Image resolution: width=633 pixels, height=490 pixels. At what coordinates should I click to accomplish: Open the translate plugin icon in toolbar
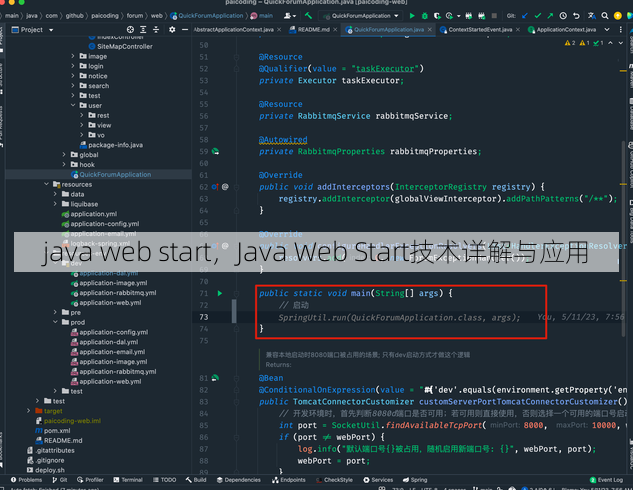(591, 16)
